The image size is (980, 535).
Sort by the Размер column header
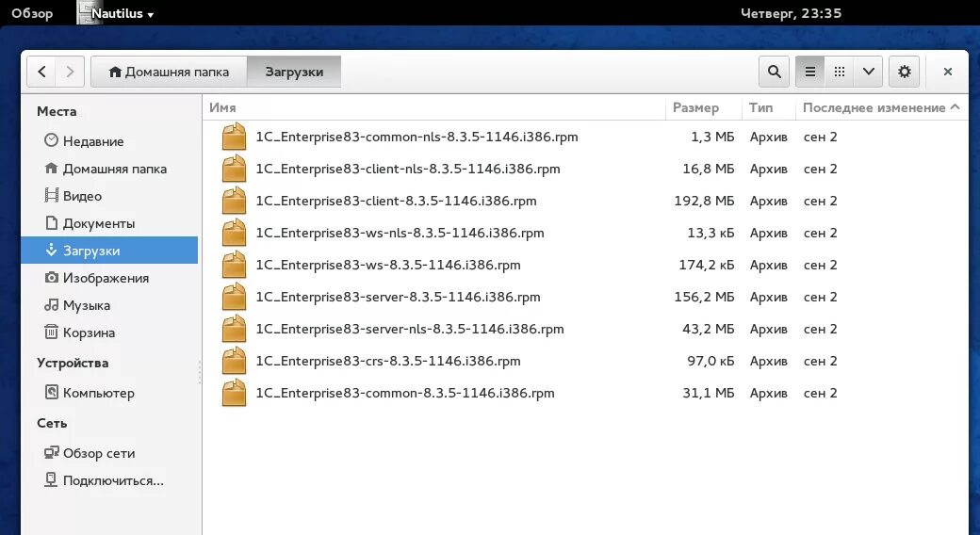(704, 107)
